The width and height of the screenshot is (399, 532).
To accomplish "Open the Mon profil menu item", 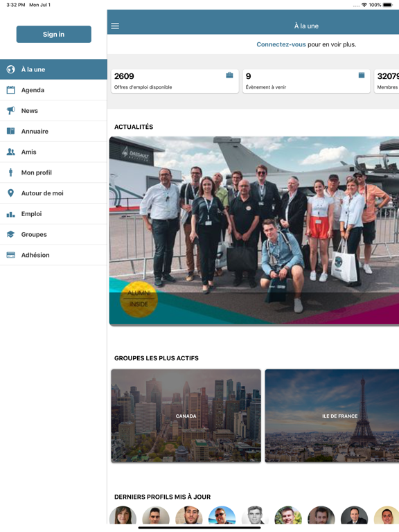I will pos(53,172).
